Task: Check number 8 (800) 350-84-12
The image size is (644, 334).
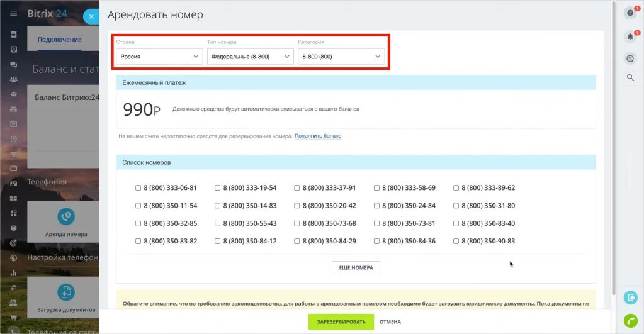Action: (x=217, y=242)
